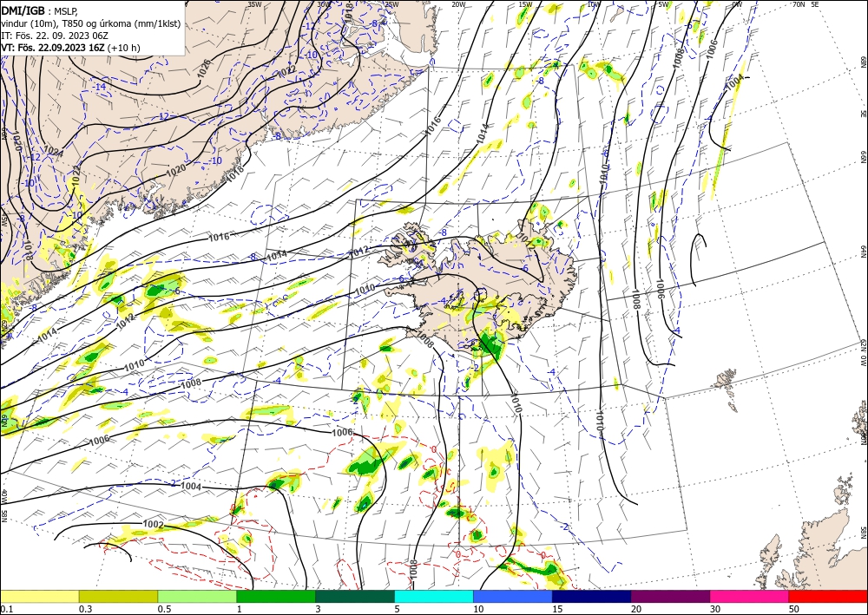The height and width of the screenshot is (615, 868).
Task: Click the legend value 0.3
Action: pos(85,609)
